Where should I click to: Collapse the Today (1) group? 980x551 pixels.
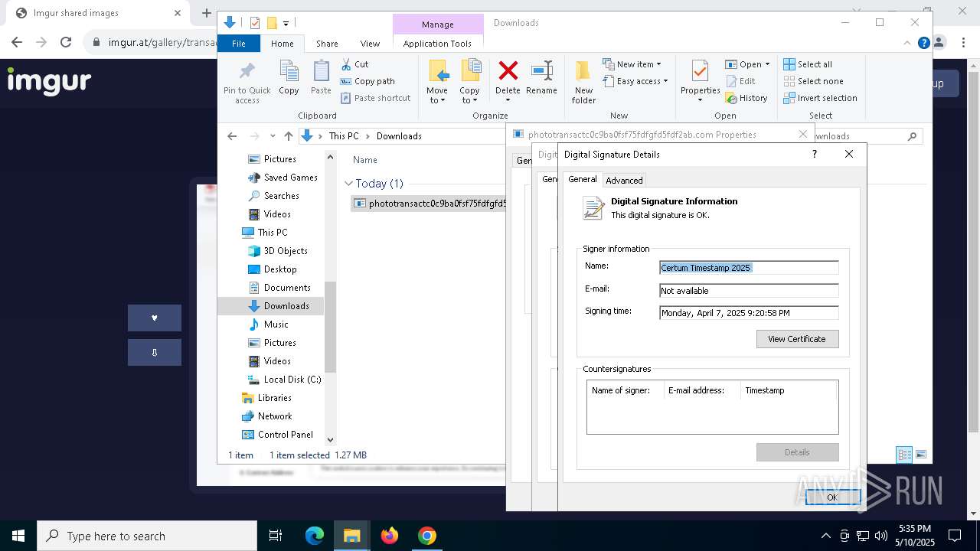[348, 184]
